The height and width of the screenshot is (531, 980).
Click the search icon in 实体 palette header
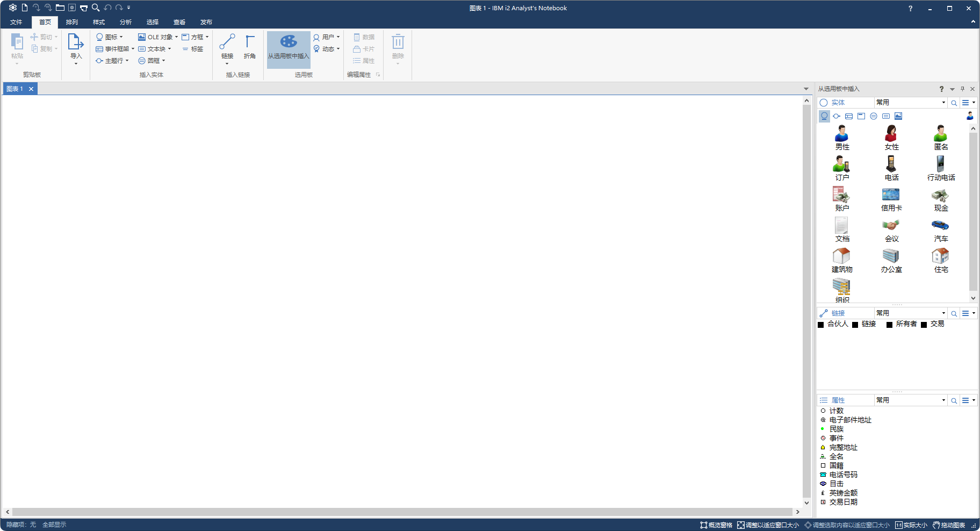click(954, 103)
